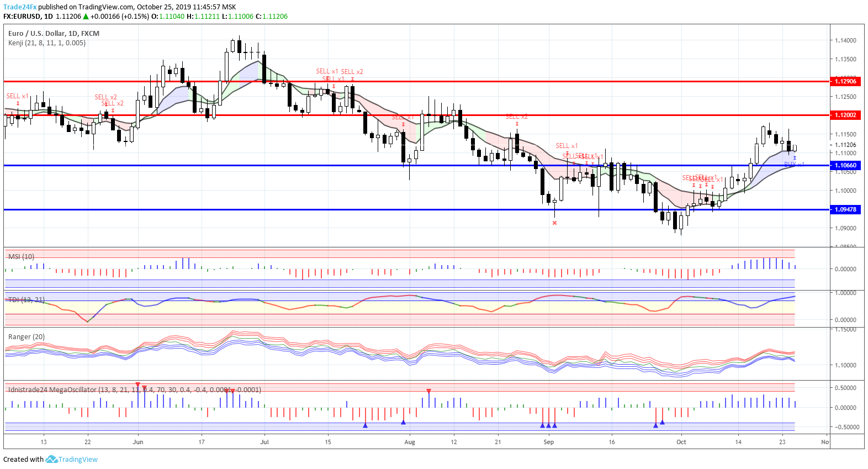Select the blue 1.10660 price level tag
Image resolution: width=868 pixels, height=469 pixels.
[x=845, y=165]
